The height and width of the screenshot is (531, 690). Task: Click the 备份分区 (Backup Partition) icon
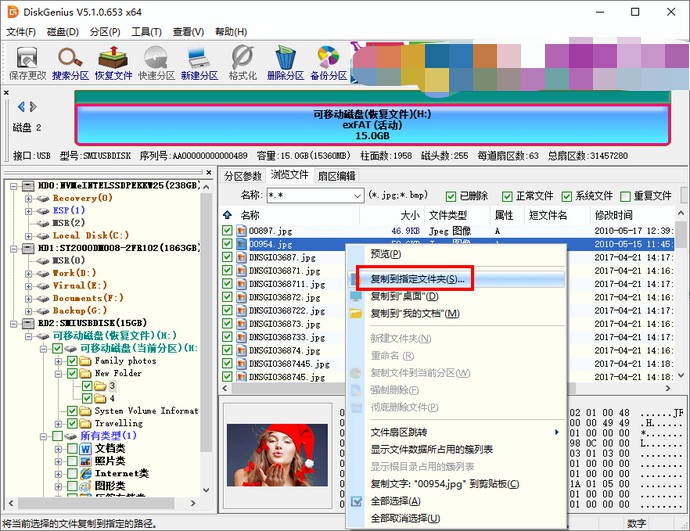(328, 63)
